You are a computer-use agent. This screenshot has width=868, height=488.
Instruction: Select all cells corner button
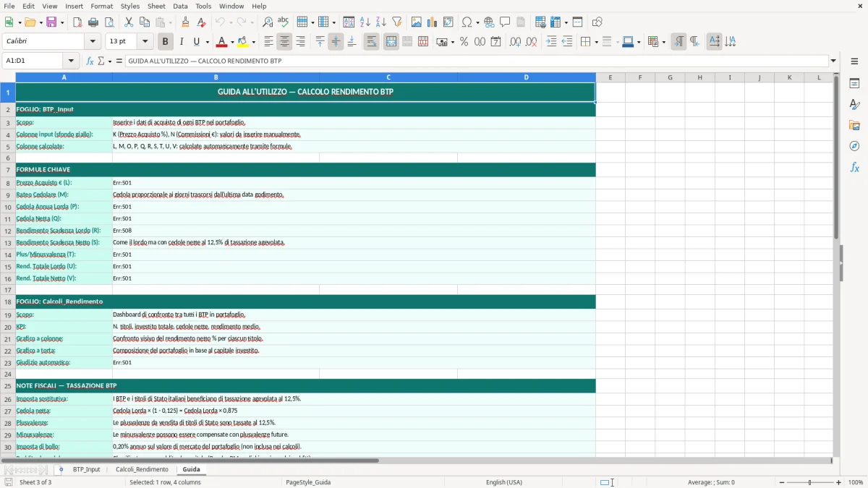pyautogui.click(x=7, y=77)
